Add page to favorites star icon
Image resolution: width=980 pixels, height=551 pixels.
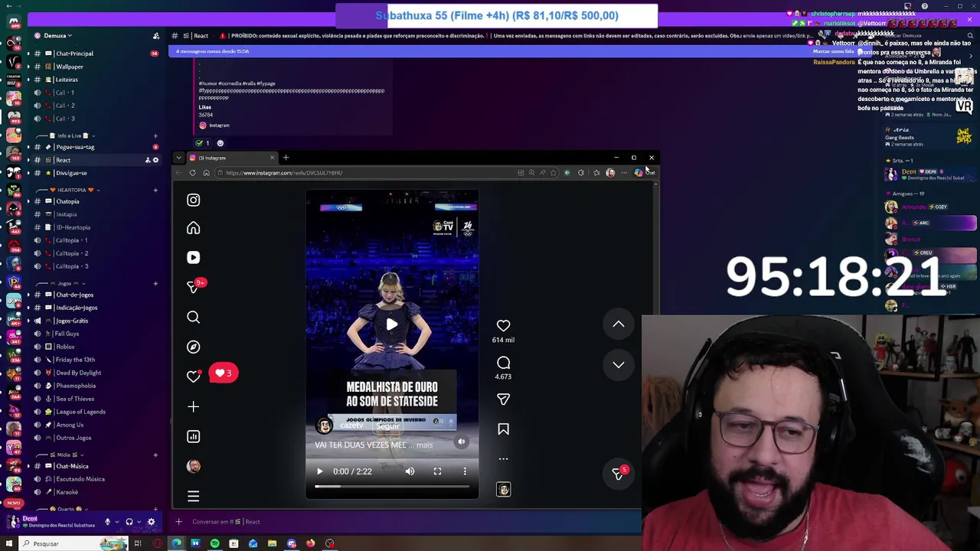[553, 173]
